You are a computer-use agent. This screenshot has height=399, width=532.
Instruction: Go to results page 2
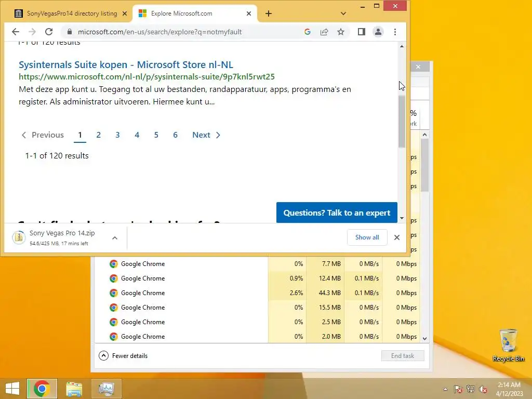[x=98, y=135]
